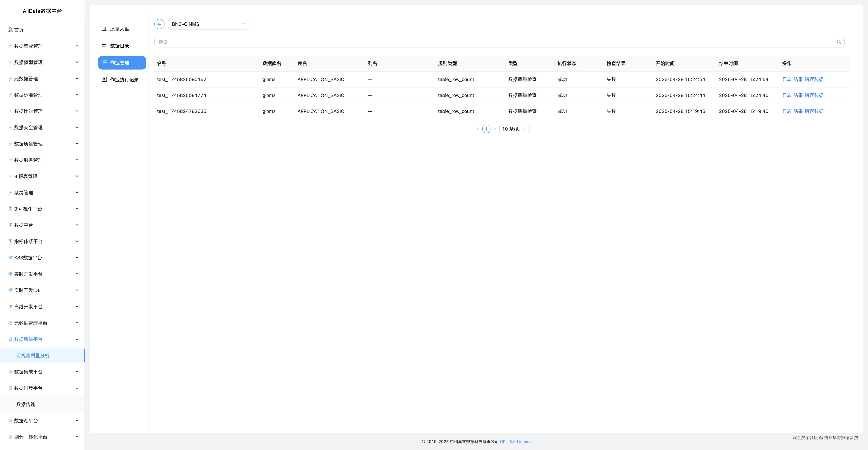Open the BNC-GiNMS datasource dropdown
The height and width of the screenshot is (450, 868).
[208, 24]
